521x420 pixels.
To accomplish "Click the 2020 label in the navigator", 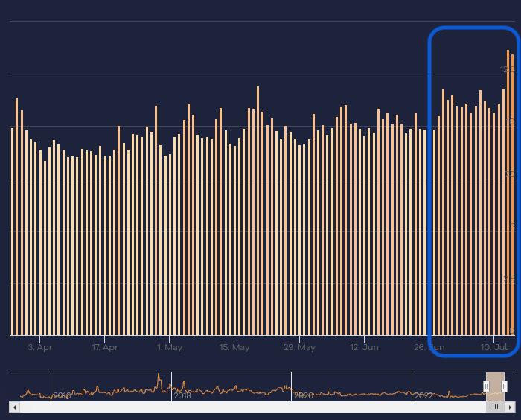I will click(303, 395).
